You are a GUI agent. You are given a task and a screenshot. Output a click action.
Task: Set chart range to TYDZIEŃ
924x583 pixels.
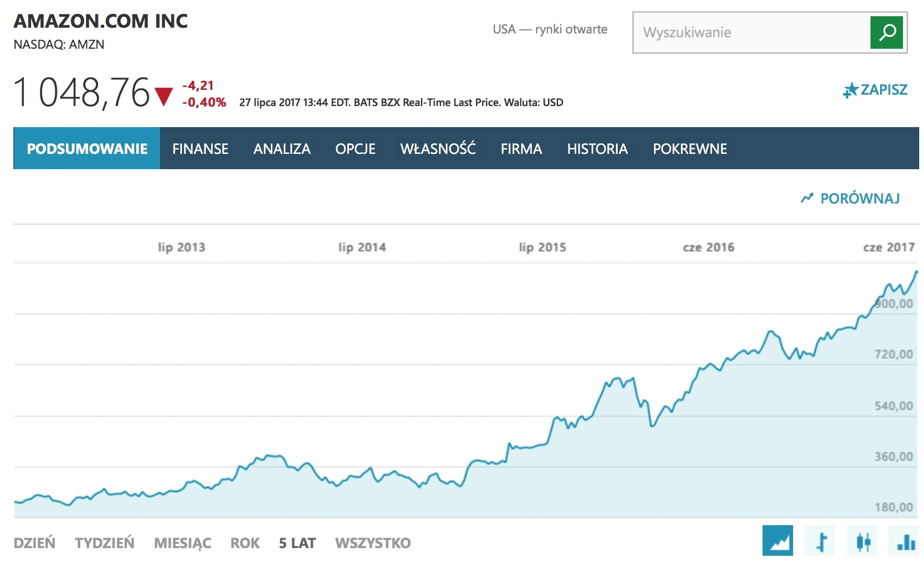(105, 543)
